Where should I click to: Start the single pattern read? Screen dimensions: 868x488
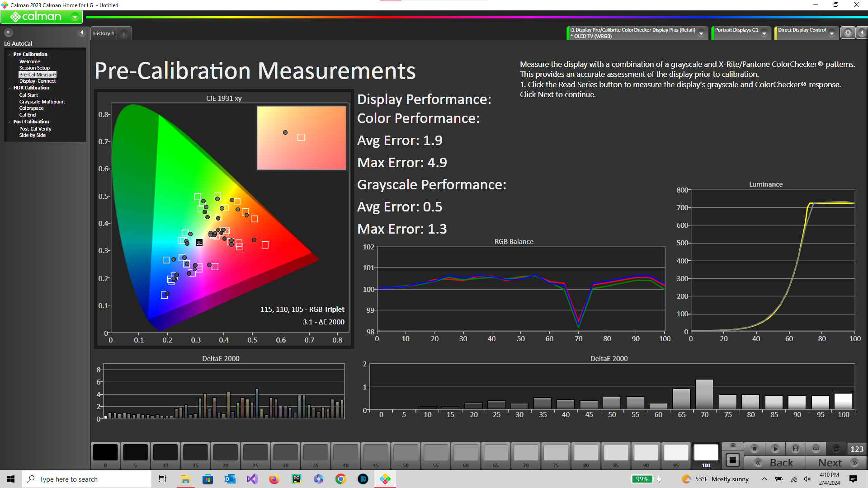tap(775, 449)
